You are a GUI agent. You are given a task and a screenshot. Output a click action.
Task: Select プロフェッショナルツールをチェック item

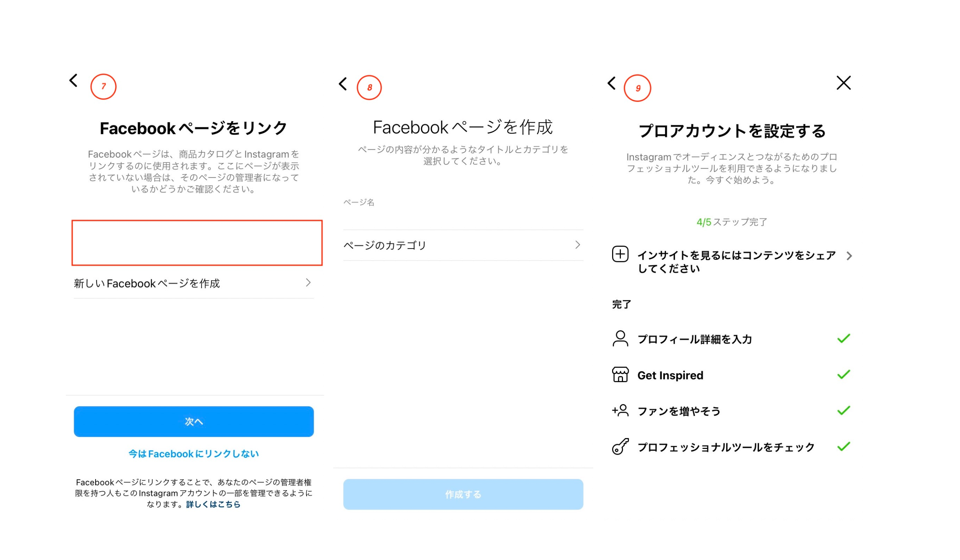726,447
